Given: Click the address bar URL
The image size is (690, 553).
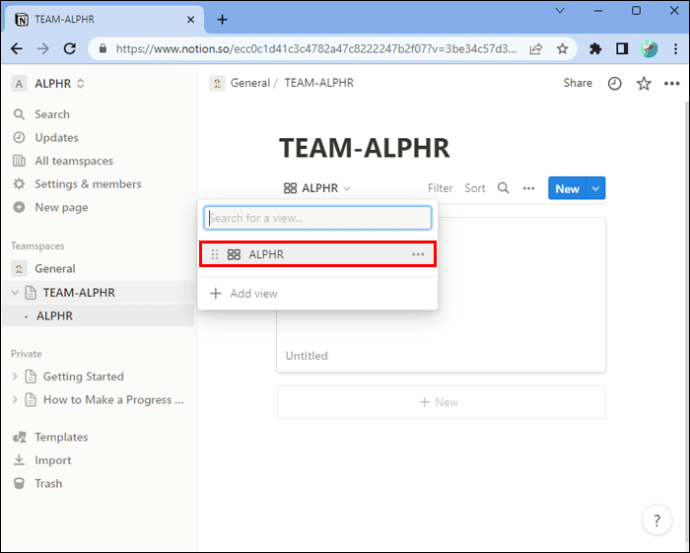Looking at the screenshot, I should pos(316,48).
